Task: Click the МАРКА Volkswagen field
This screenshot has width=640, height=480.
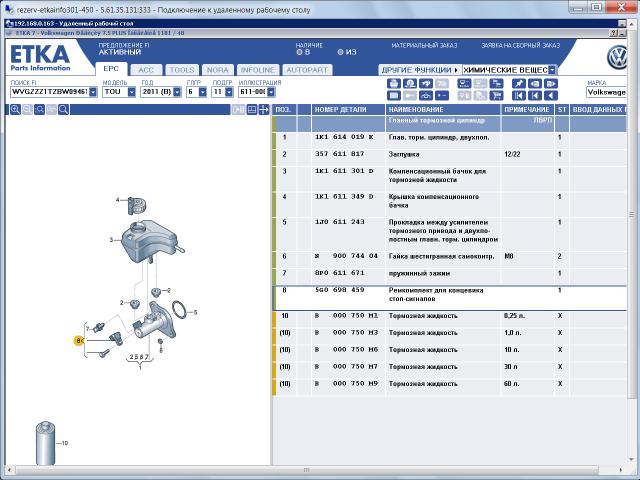Action: click(x=606, y=92)
